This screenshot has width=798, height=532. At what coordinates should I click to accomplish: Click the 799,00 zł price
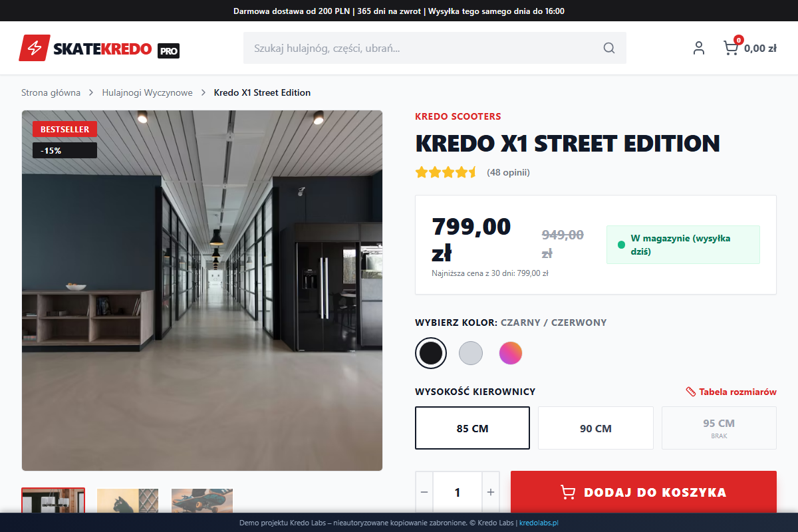(x=471, y=239)
